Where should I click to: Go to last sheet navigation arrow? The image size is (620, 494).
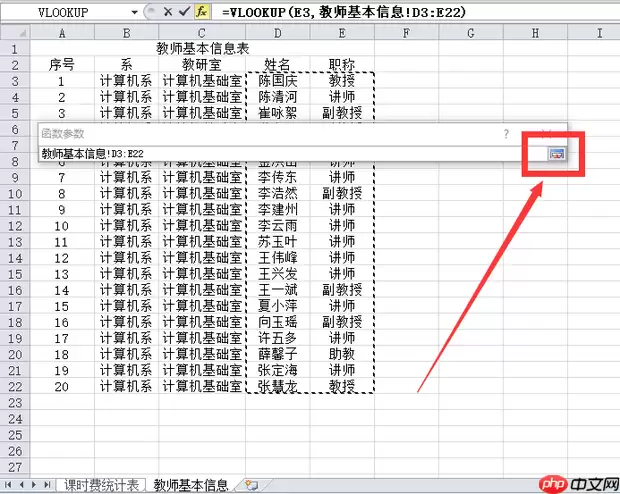(x=47, y=485)
